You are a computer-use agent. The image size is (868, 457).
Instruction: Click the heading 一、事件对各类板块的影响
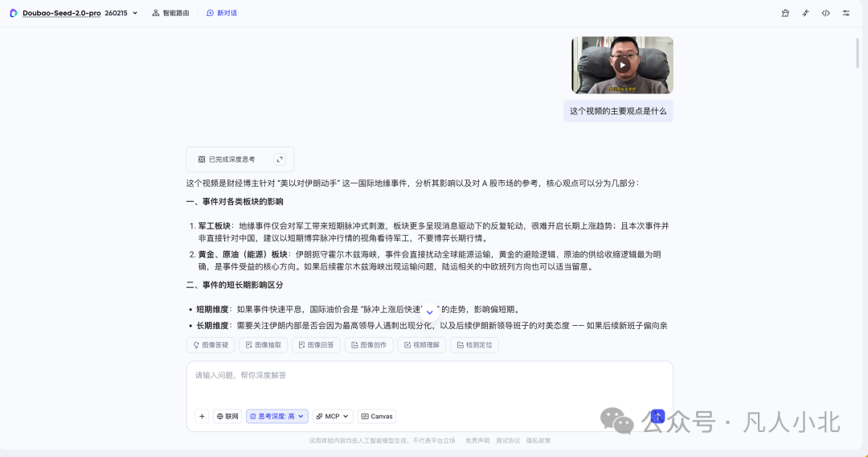235,202
